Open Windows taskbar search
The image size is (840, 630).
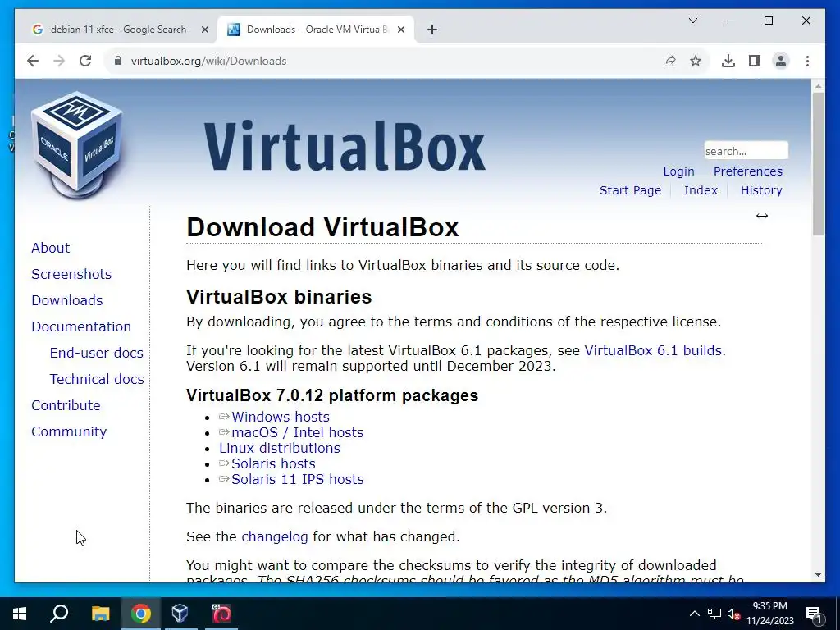(x=59, y=614)
